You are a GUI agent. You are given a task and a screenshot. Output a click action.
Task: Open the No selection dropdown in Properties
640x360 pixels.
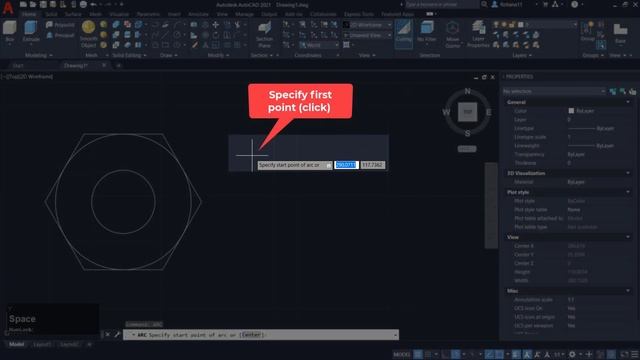pos(554,91)
